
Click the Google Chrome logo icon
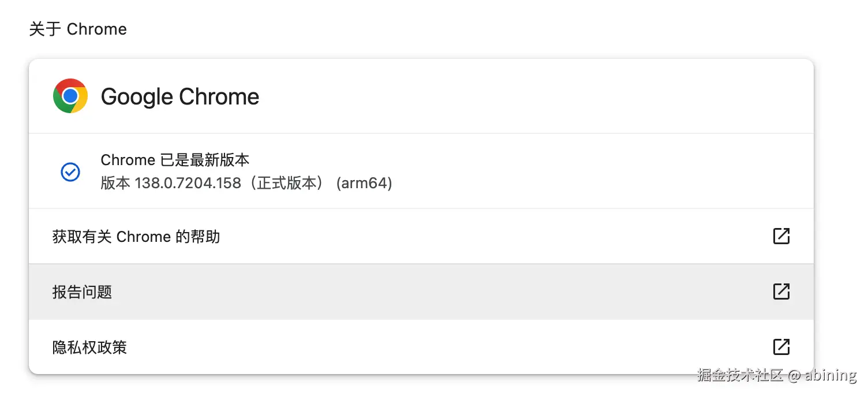[70, 96]
